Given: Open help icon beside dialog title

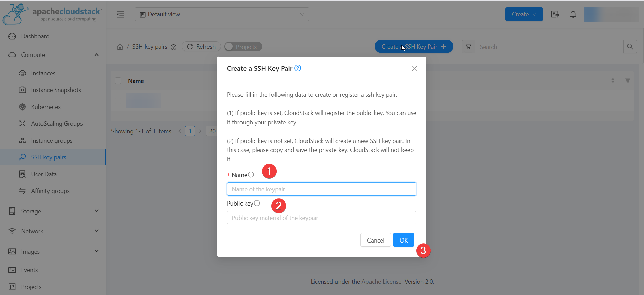Looking at the screenshot, I should 298,68.
